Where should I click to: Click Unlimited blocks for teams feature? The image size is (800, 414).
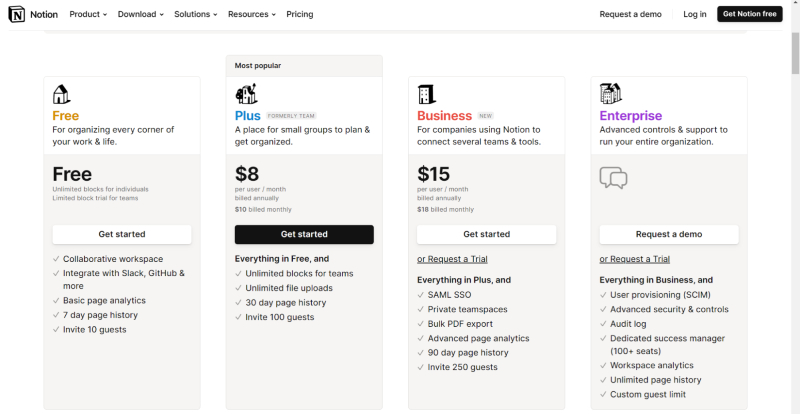(x=299, y=274)
